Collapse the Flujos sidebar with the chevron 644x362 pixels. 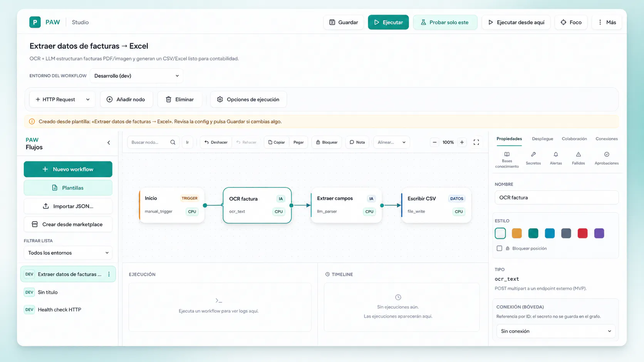pos(109,143)
